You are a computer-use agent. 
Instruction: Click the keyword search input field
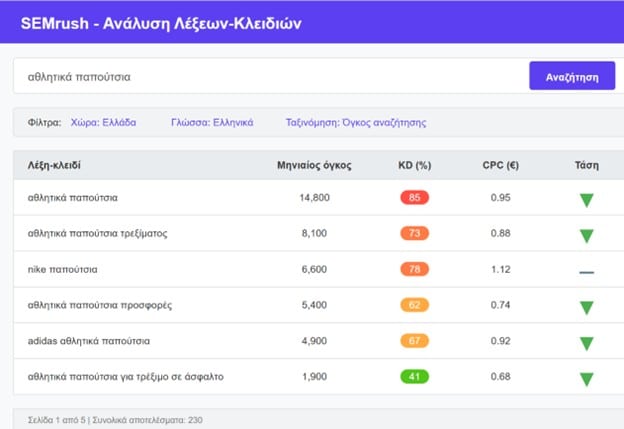point(265,76)
